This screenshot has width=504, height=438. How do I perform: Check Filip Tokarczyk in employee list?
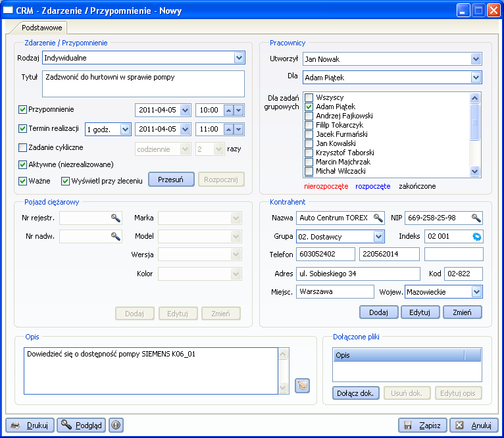pyautogui.click(x=309, y=125)
